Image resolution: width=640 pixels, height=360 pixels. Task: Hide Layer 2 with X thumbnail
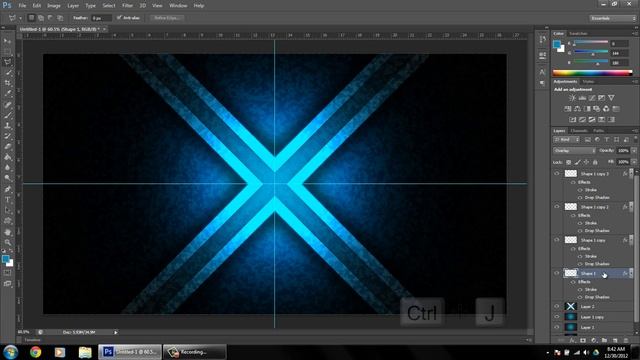[x=557, y=306]
